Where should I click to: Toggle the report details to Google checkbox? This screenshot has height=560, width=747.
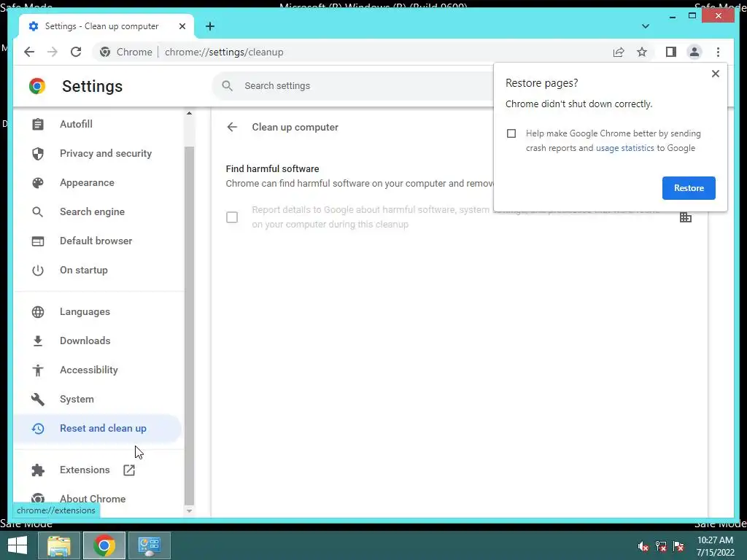(x=232, y=217)
